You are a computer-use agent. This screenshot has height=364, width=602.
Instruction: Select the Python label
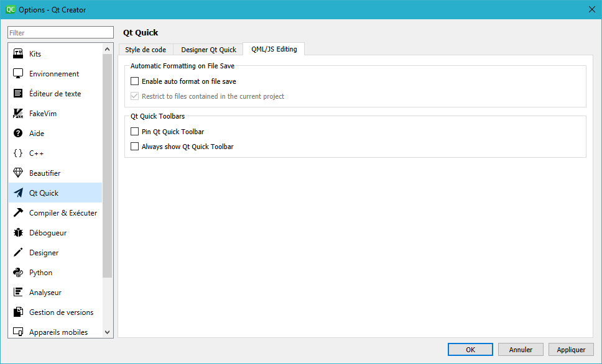40,273
